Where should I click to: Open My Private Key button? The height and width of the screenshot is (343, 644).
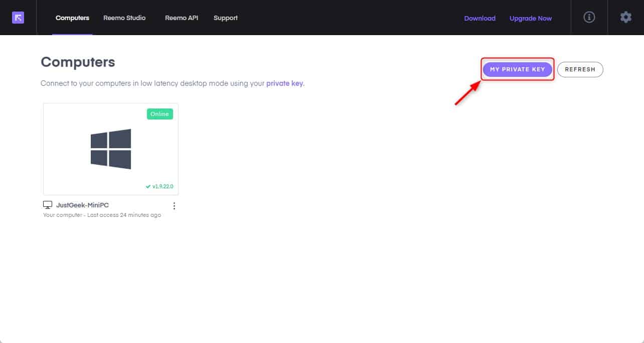click(x=518, y=69)
